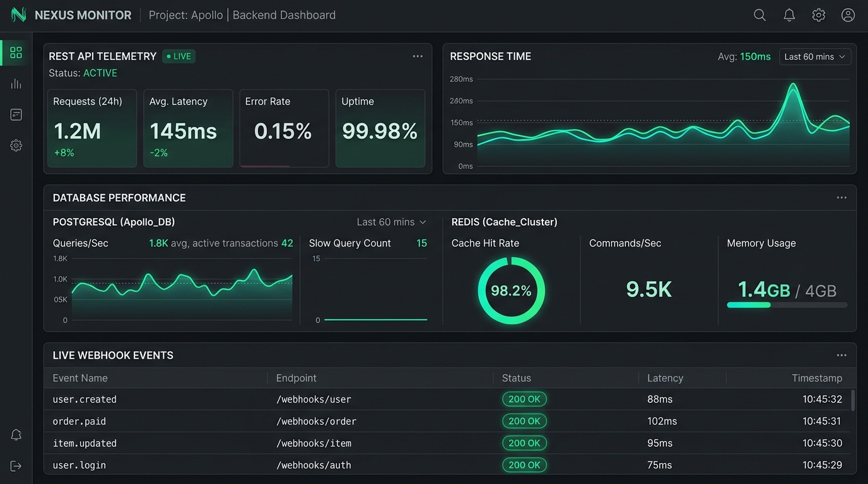Open PostgreSQL 'Last 60 mins' dropdown
This screenshot has width=868, height=484.
[391, 222]
